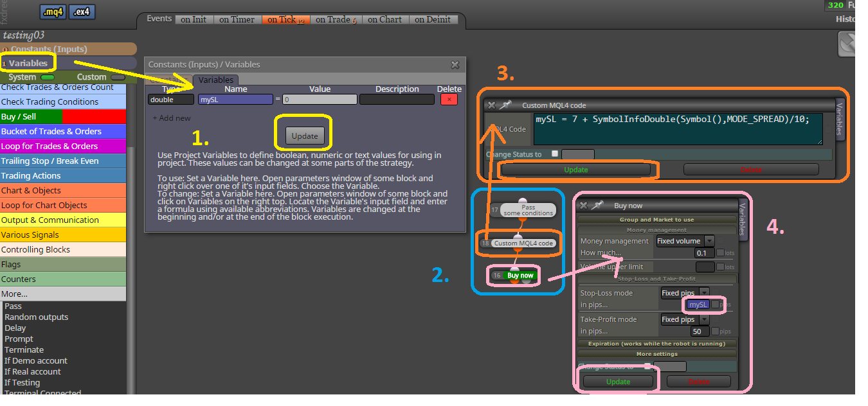Edit the variable Description field
The height and width of the screenshot is (406, 868).
point(397,100)
